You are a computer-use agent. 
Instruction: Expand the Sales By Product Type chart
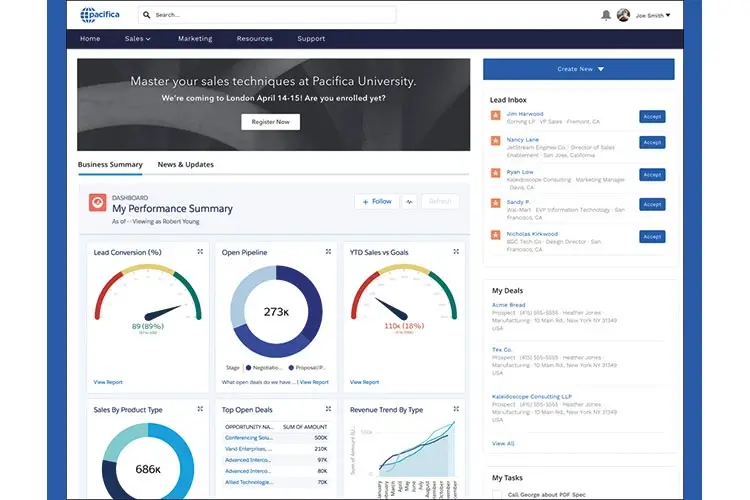[x=200, y=409]
